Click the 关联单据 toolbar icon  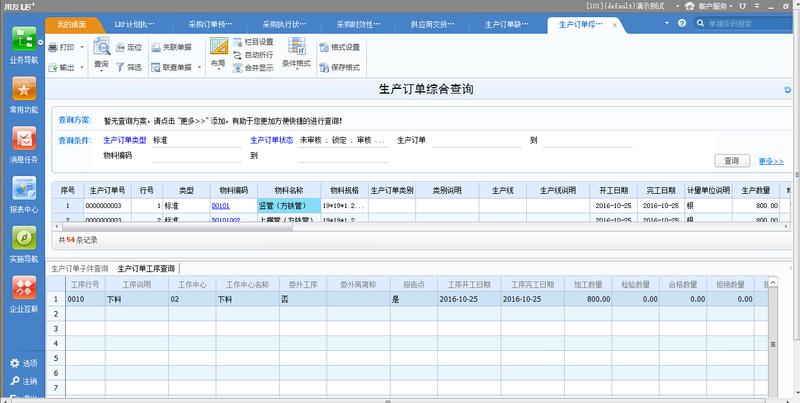156,47
